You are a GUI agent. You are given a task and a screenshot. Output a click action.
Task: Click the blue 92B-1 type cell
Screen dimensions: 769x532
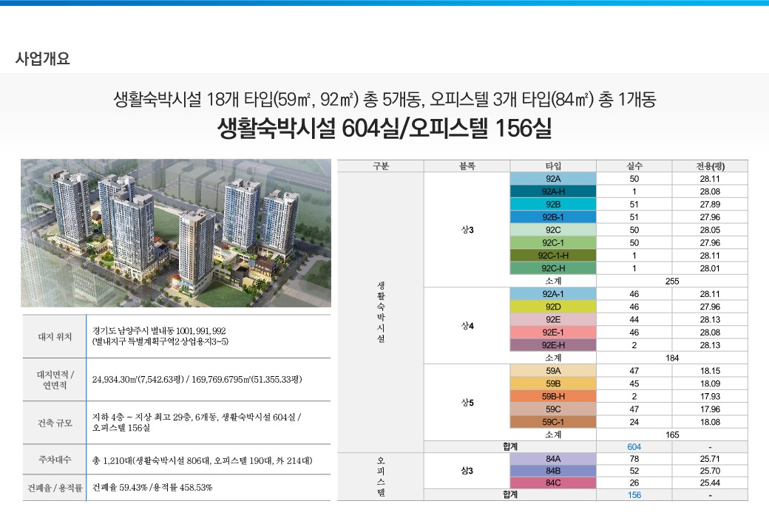[x=553, y=217]
